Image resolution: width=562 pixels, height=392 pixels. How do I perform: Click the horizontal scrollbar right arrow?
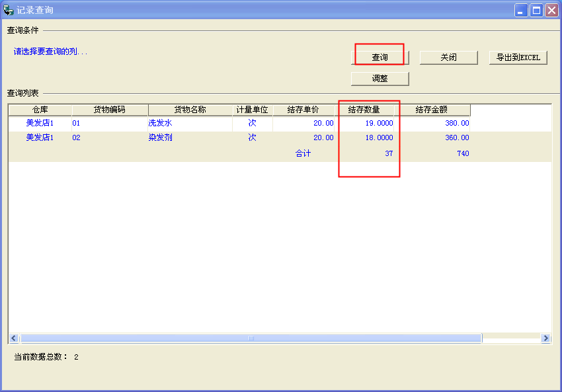tap(545, 338)
